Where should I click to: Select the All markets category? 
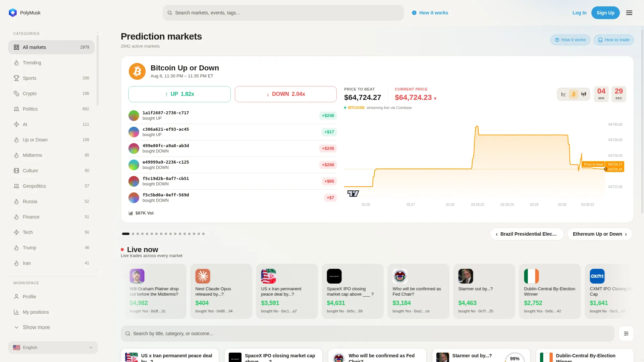point(51,47)
